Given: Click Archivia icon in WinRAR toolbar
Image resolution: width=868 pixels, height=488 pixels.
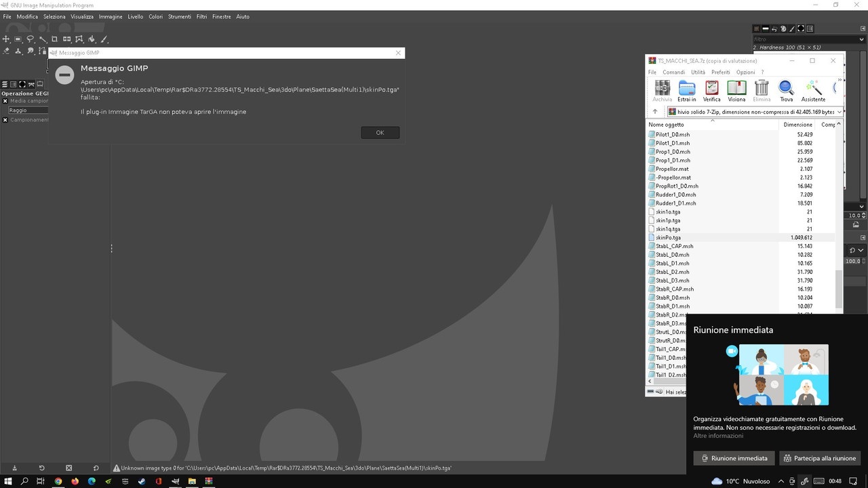Looking at the screenshot, I should 662,91.
